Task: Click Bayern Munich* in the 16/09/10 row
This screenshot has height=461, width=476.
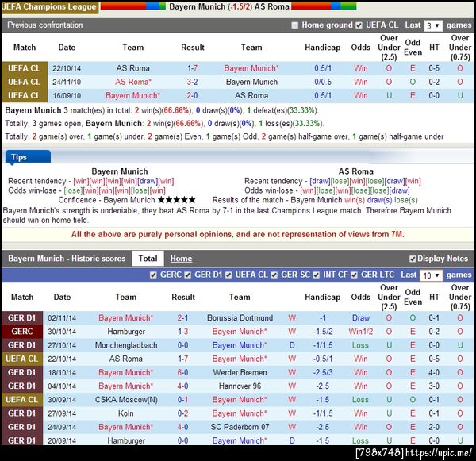Action: pos(133,96)
